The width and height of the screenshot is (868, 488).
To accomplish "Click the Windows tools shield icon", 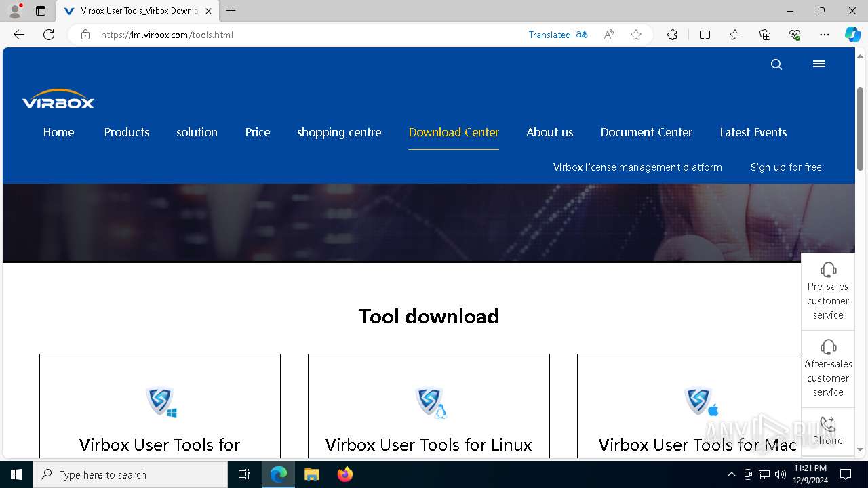I will coord(161,402).
